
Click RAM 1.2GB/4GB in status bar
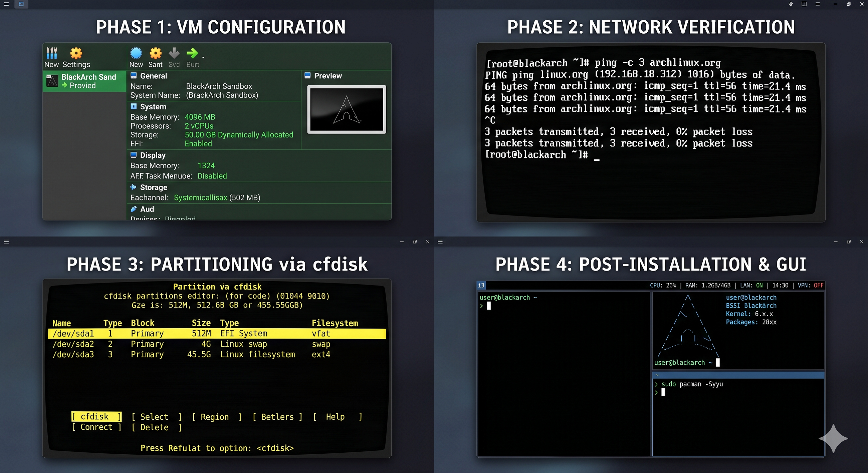click(708, 285)
